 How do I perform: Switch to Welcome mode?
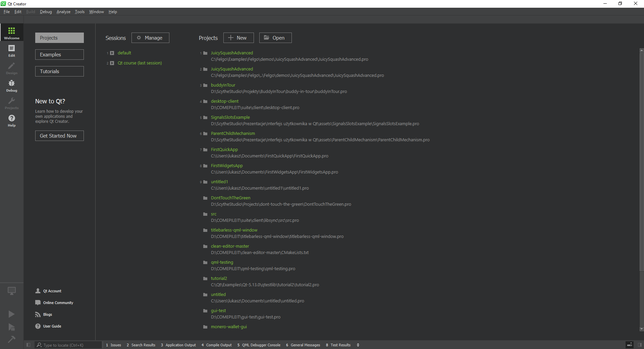point(11,33)
